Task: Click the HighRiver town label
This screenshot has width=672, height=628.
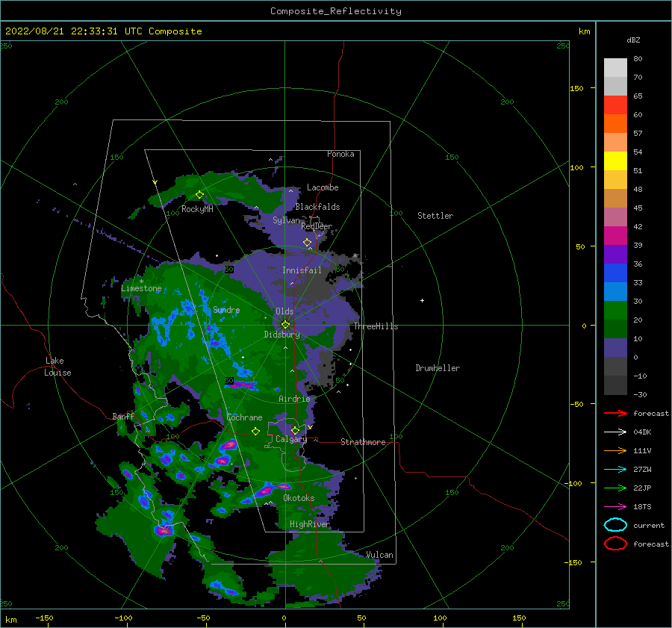Action: (310, 524)
